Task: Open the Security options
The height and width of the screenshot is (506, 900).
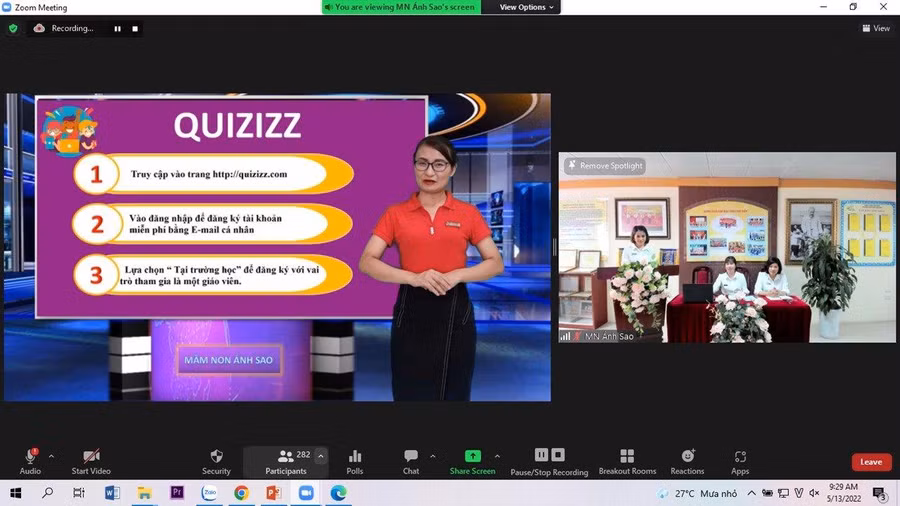Action: (x=216, y=461)
